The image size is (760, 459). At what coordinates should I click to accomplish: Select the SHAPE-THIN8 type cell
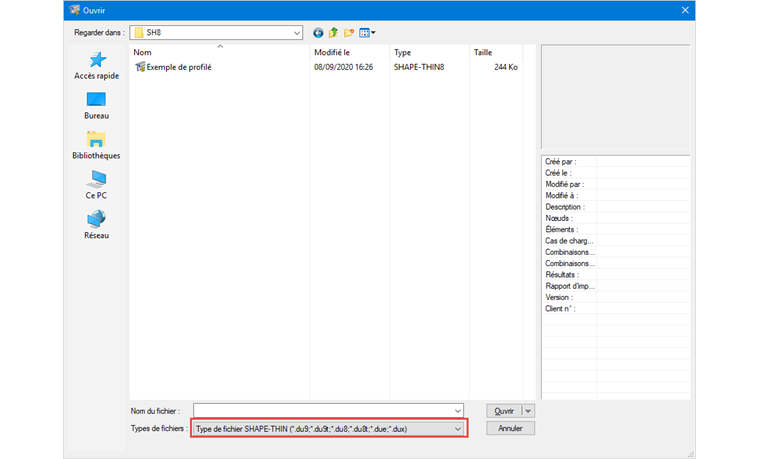click(x=419, y=67)
